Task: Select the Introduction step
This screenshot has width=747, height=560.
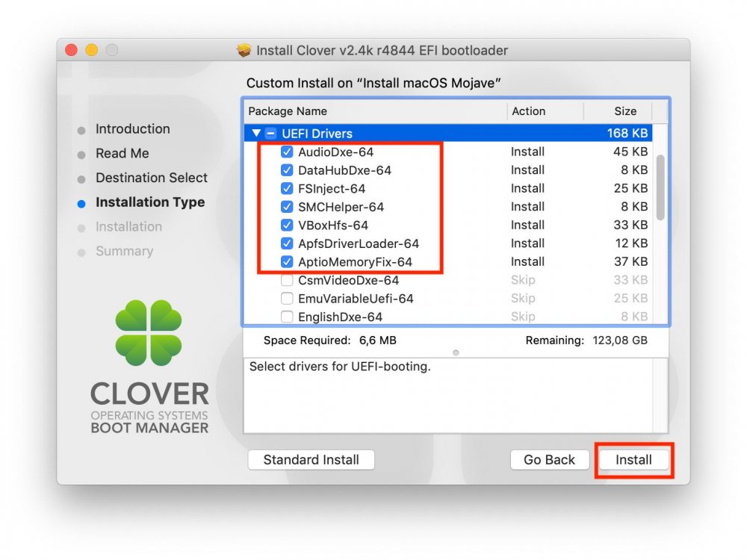Action: pos(132,129)
